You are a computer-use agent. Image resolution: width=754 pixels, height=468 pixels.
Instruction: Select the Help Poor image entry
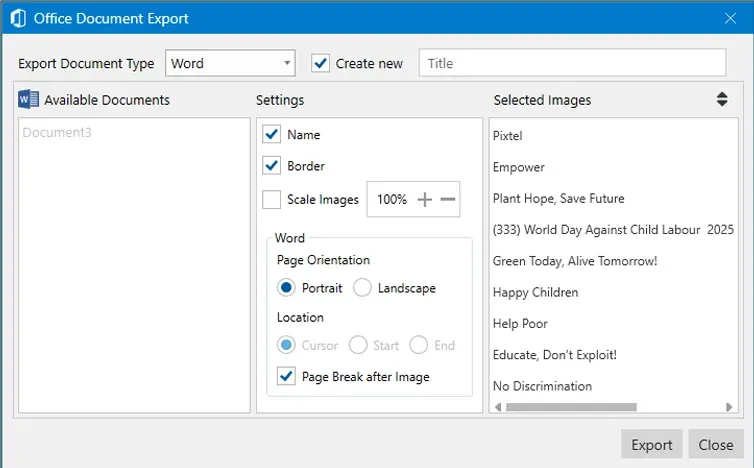pos(520,323)
